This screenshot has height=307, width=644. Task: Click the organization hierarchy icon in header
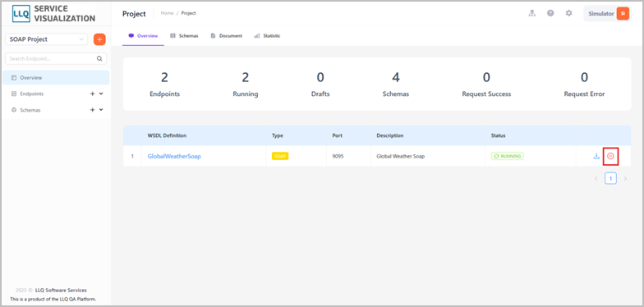click(x=532, y=13)
